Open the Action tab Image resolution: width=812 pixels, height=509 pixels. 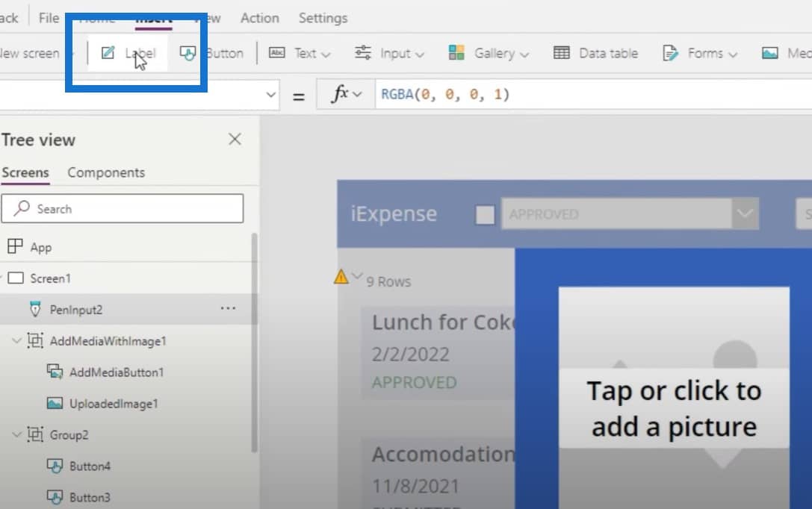pos(259,18)
